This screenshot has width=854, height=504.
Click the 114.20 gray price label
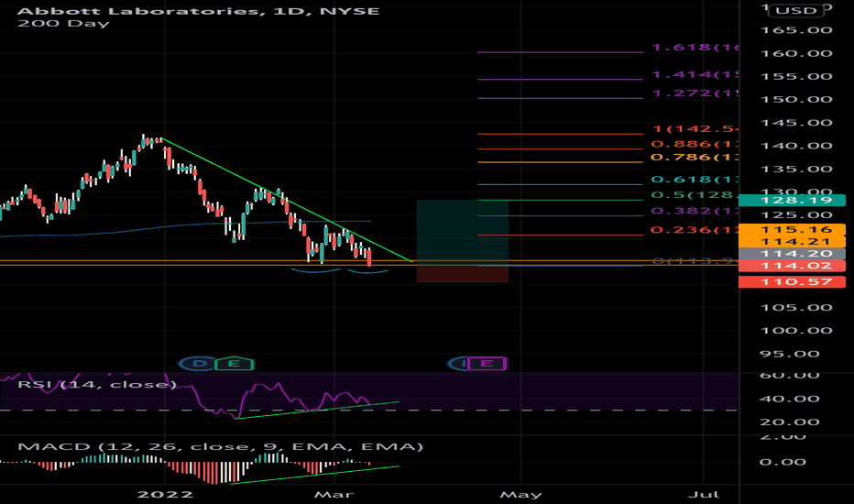tap(792, 253)
